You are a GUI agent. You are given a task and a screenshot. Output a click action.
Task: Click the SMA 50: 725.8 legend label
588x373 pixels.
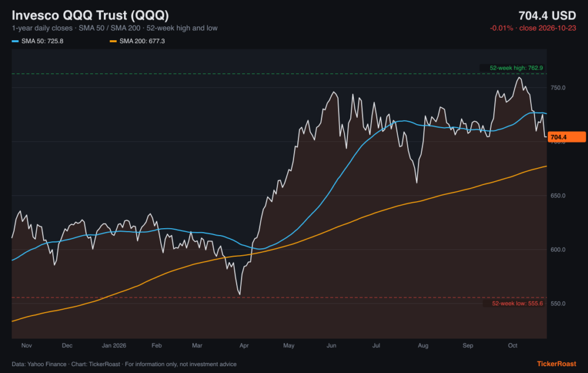[x=42, y=41]
